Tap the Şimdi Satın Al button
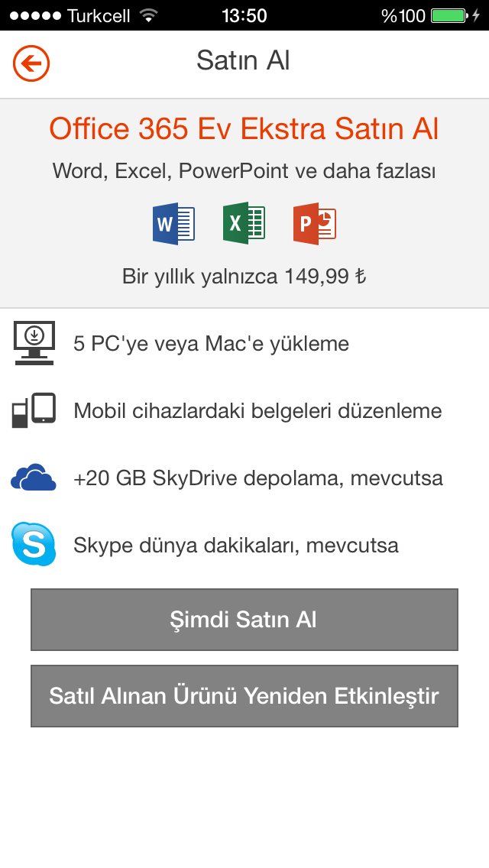The height and width of the screenshot is (868, 489). [x=244, y=620]
